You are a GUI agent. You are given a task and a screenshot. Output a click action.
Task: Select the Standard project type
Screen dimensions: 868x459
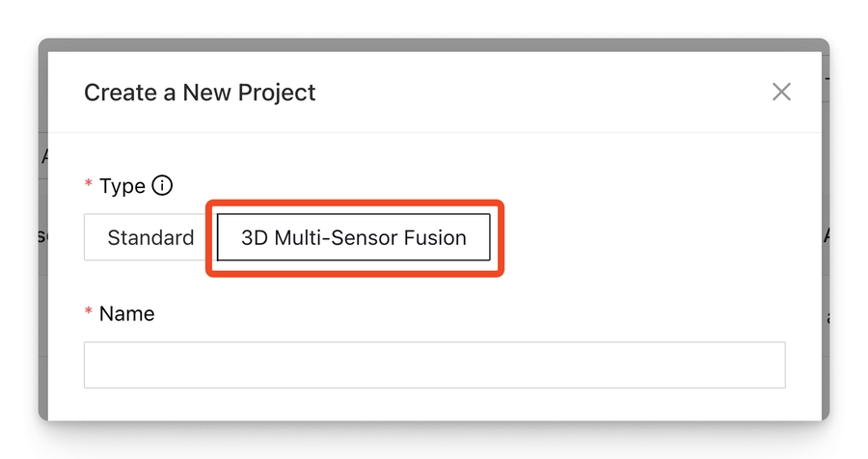click(149, 237)
